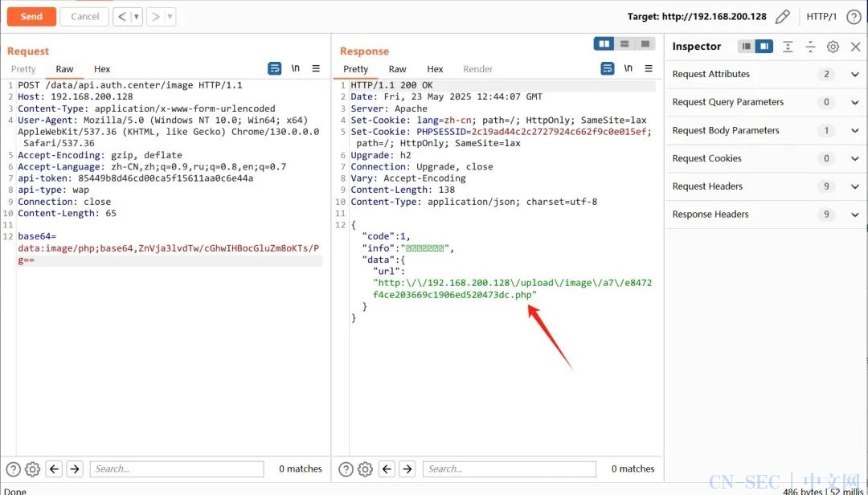
Task: Open Response pane options menu
Action: point(649,68)
